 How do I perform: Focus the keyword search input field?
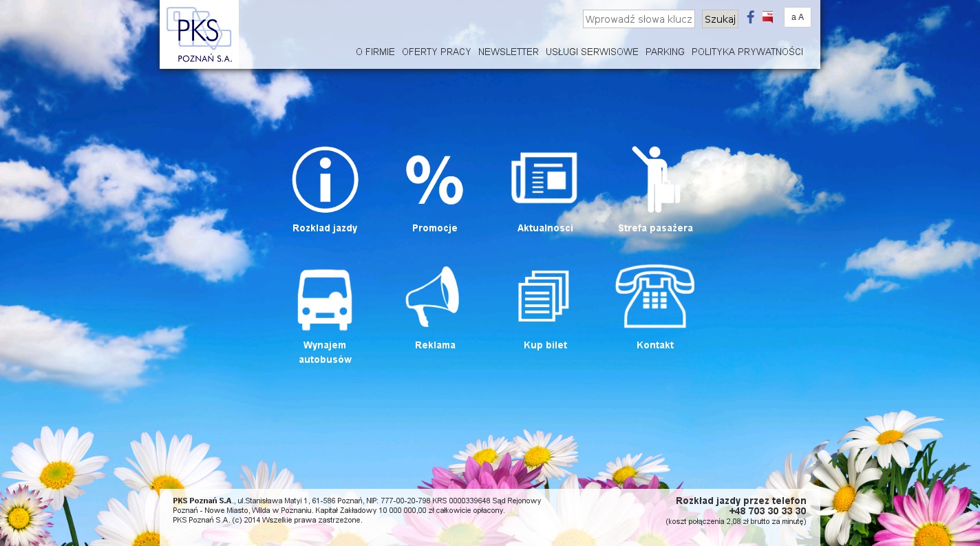[639, 19]
